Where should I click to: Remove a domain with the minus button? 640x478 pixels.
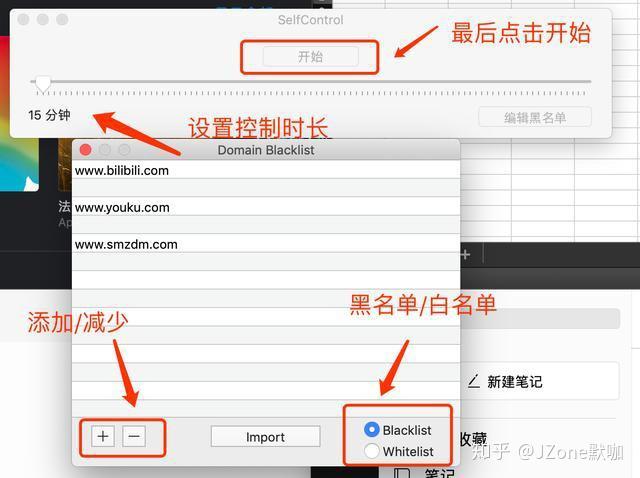pyautogui.click(x=134, y=436)
